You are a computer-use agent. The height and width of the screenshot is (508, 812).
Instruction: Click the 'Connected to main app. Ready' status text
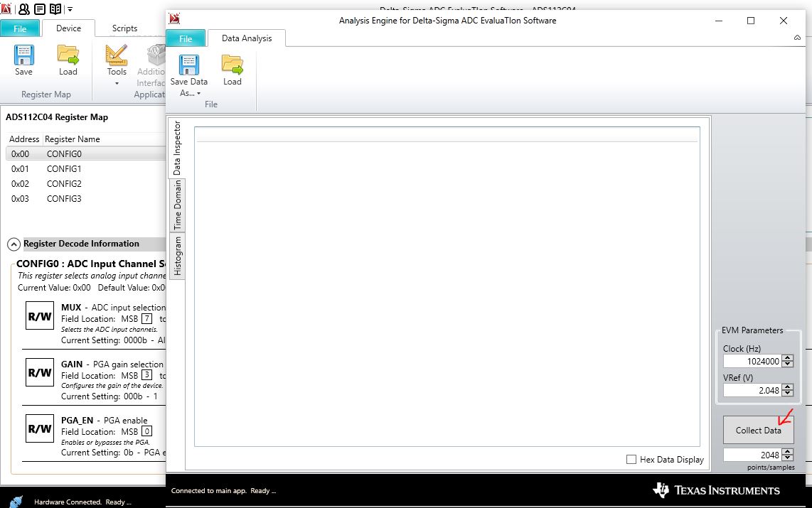pos(224,490)
